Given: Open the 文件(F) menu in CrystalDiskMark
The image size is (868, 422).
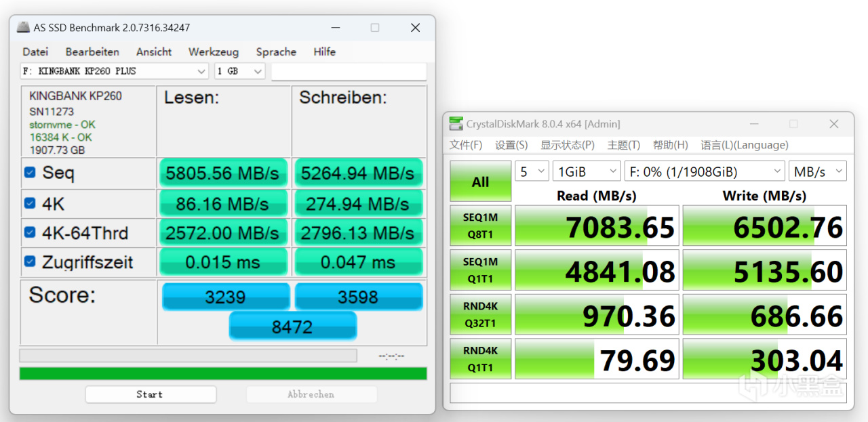Looking at the screenshot, I should 466,145.
